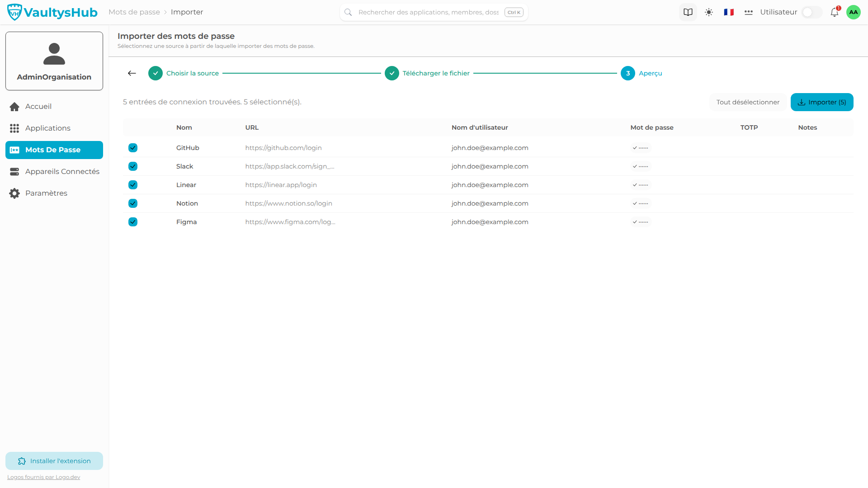Click the Importer breadcrumb

coord(187,12)
